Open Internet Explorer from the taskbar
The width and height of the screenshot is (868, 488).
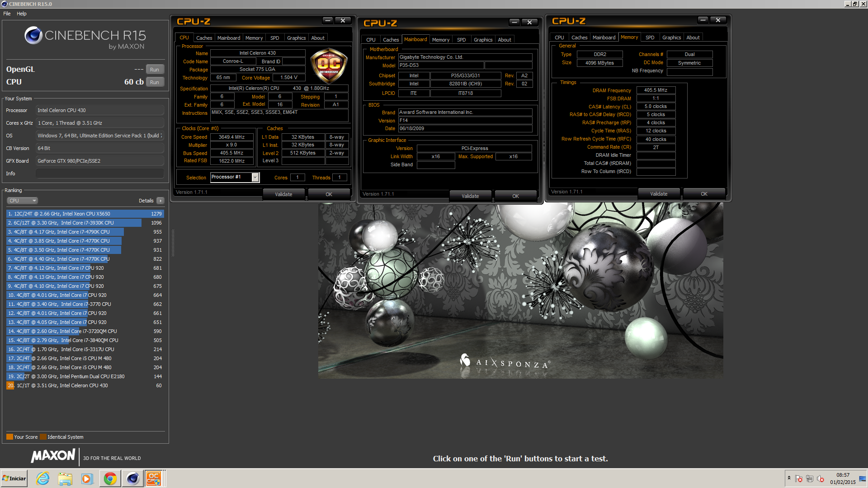coord(43,479)
